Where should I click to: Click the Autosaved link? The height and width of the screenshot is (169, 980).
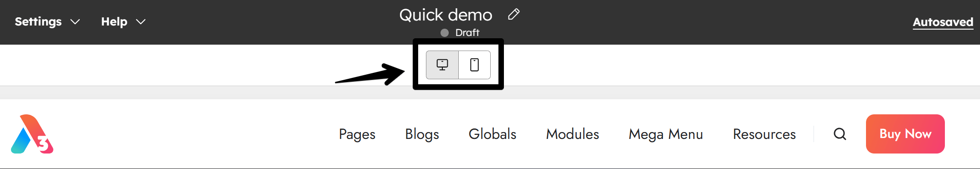point(943,22)
